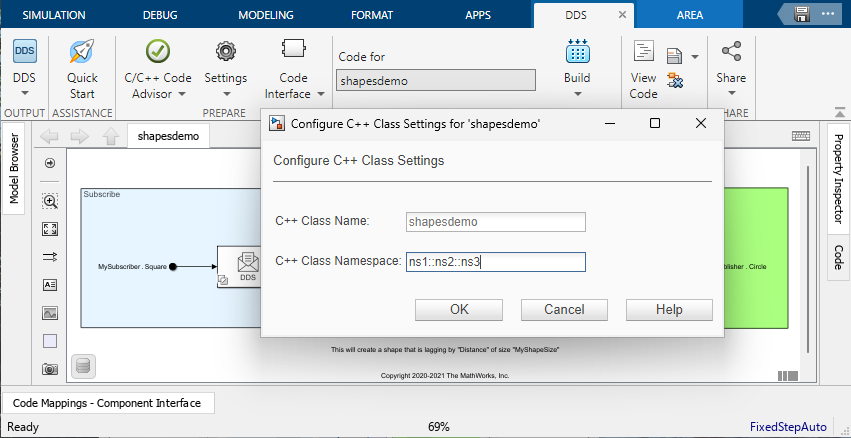Open the code generation report icon

coord(674,56)
